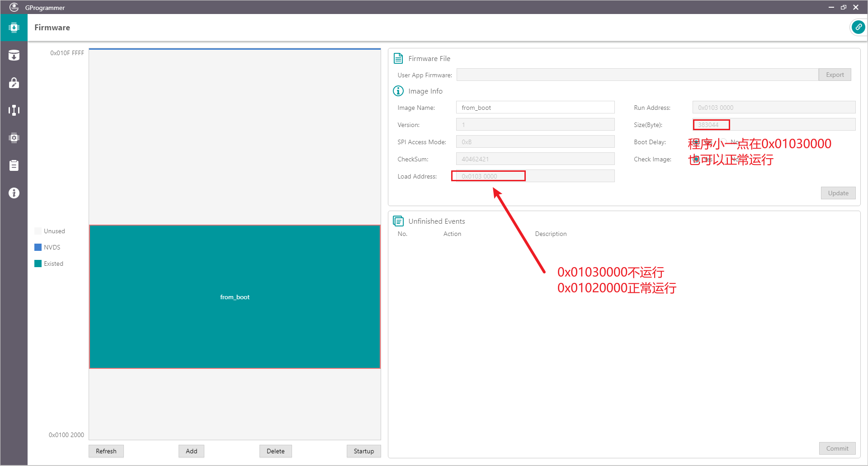Image resolution: width=868 pixels, height=466 pixels.
Task: Click the Refresh button
Action: pyautogui.click(x=106, y=451)
